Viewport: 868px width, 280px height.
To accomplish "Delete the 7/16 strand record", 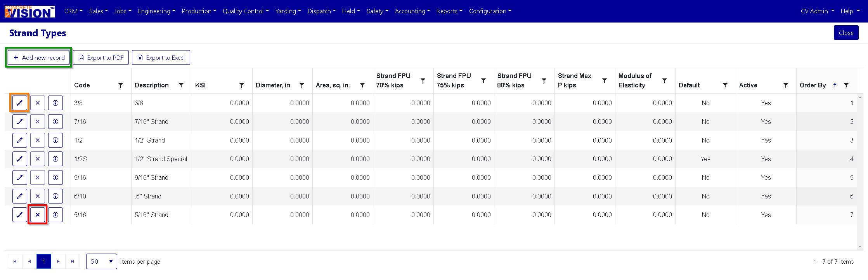I will pyautogui.click(x=38, y=122).
